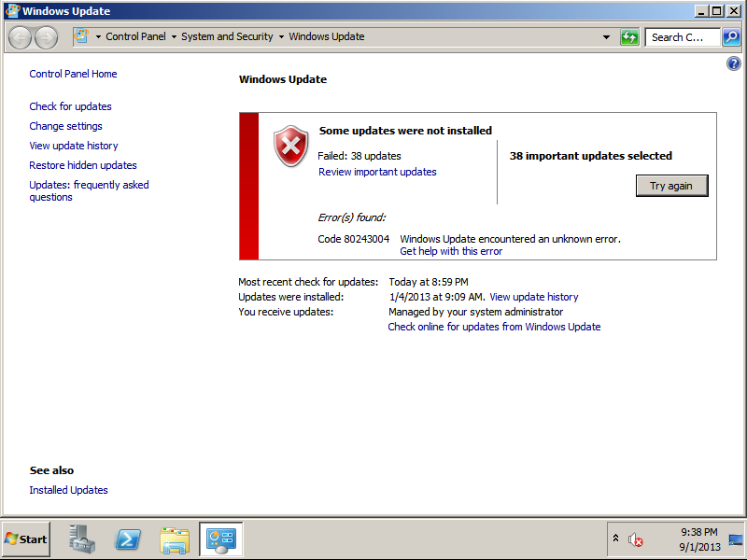Open Updates: frequently asked questions
This screenshot has width=747, height=560.
[x=89, y=191]
